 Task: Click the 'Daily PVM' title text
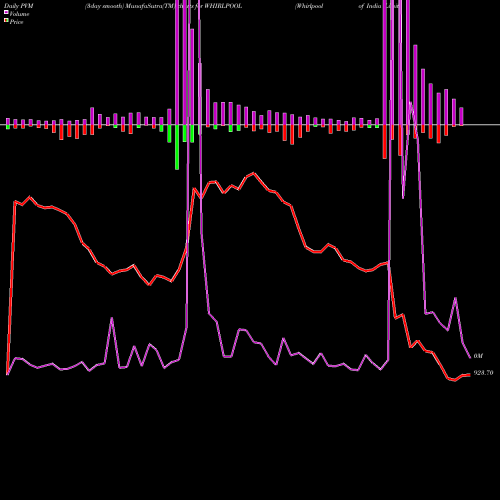[19, 6]
